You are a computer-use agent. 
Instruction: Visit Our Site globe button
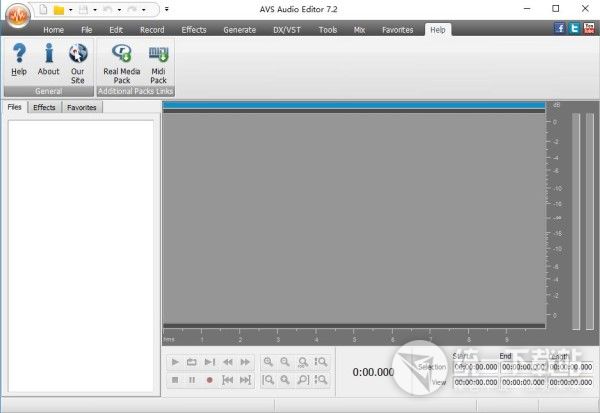click(x=78, y=64)
